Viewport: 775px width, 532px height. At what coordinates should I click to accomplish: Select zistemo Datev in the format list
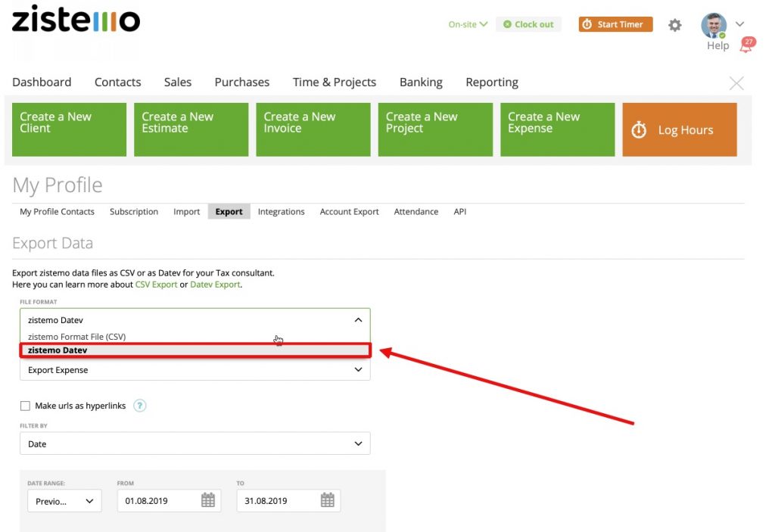[x=195, y=350]
